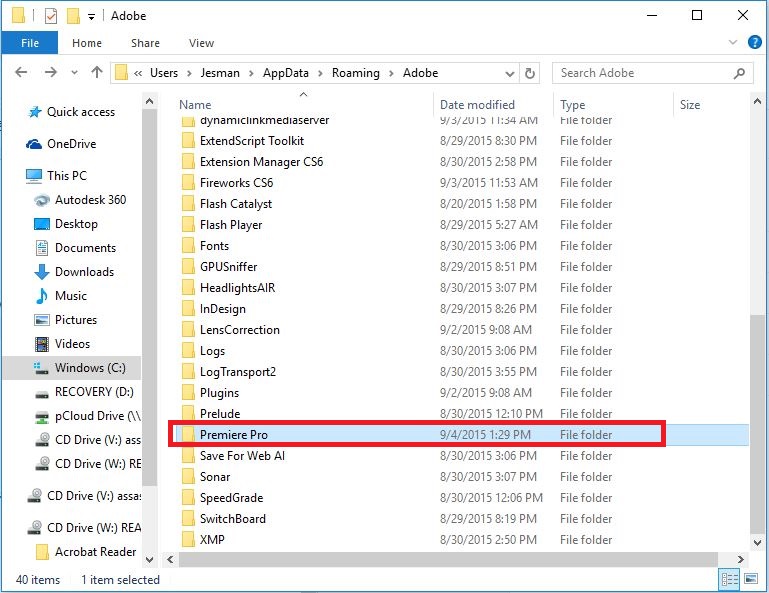Refresh the Adobe folder view
Screen dimensions: 769x593
530,73
